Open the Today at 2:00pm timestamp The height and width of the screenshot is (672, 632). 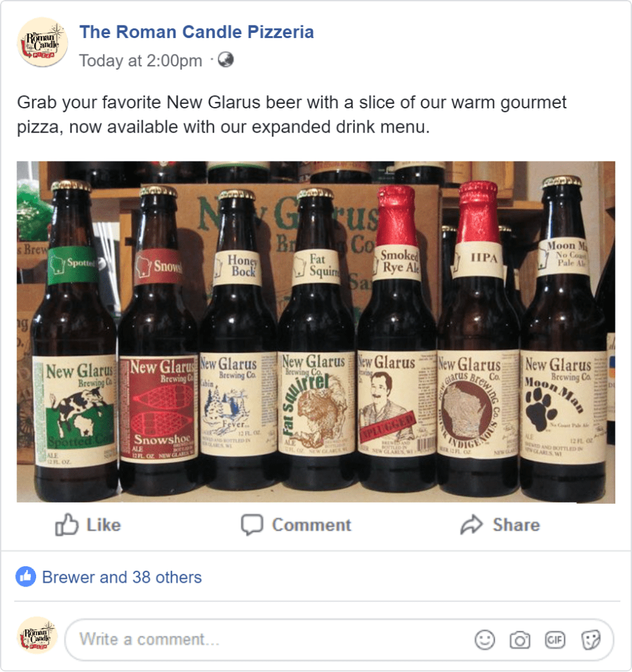[x=141, y=61]
